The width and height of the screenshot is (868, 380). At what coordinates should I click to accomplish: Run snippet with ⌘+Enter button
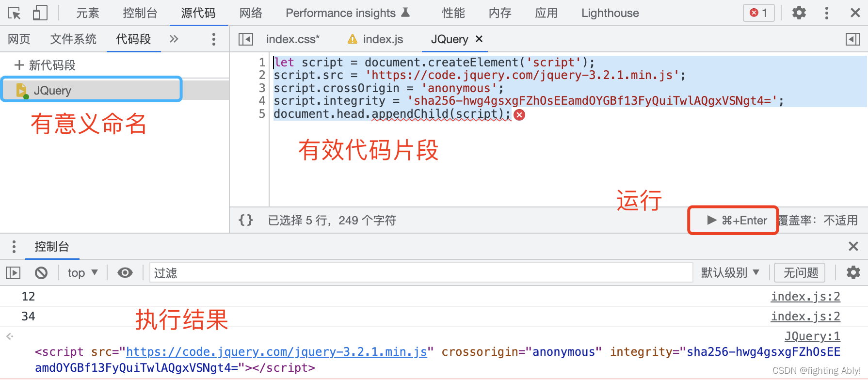pyautogui.click(x=738, y=221)
